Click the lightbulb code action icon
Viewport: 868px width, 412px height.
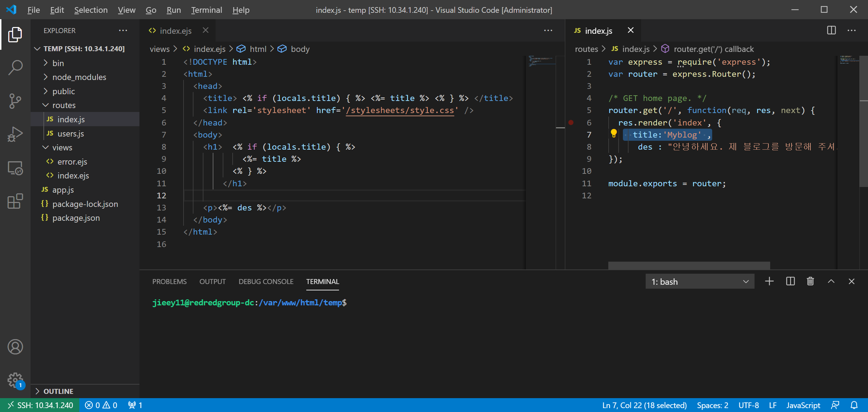614,134
